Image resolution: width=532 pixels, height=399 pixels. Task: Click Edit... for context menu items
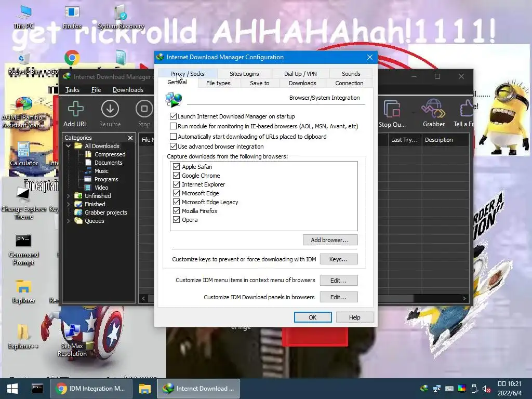point(339,280)
